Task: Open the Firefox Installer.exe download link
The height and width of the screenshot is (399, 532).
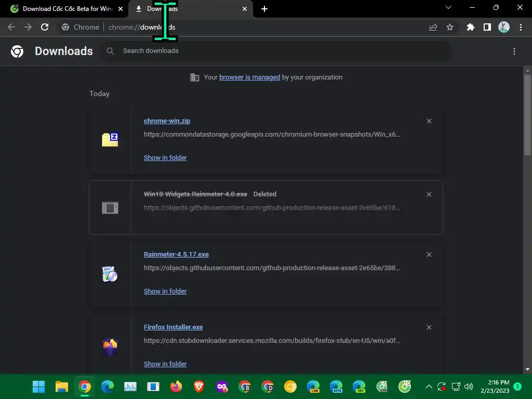Action: [x=173, y=327]
